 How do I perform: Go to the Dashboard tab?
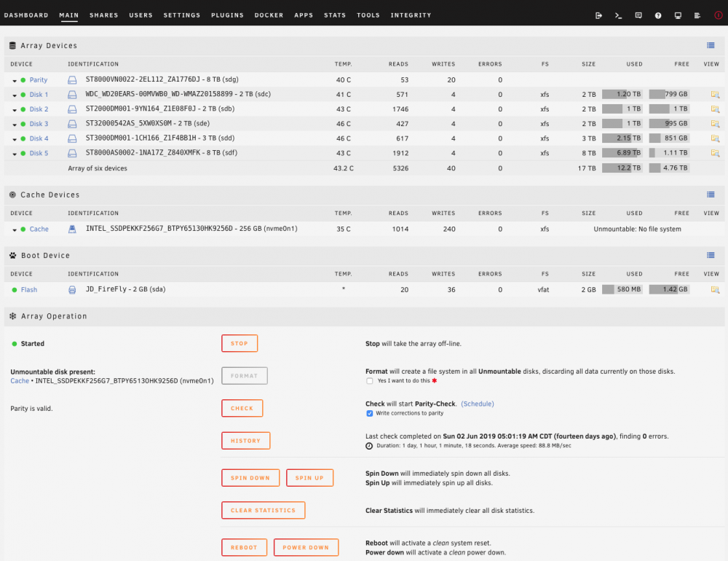coord(26,15)
